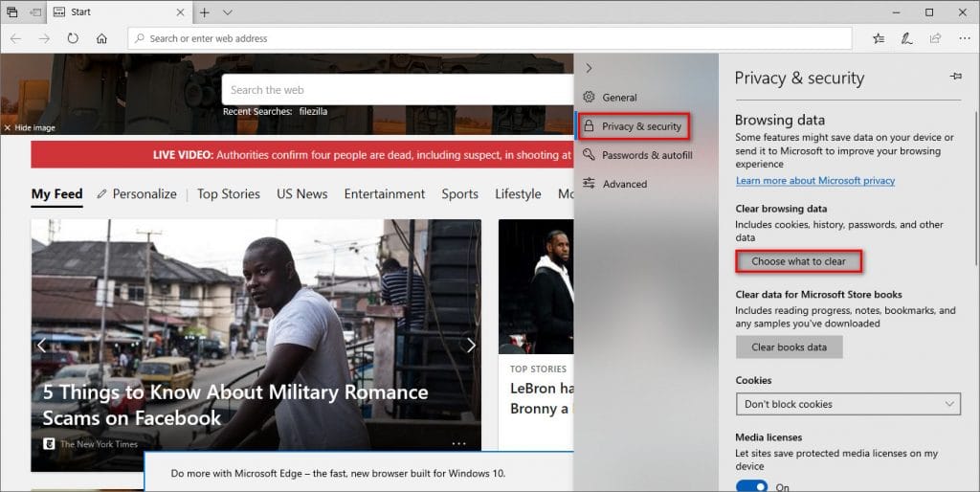Open the Cookies dropdown

point(848,404)
